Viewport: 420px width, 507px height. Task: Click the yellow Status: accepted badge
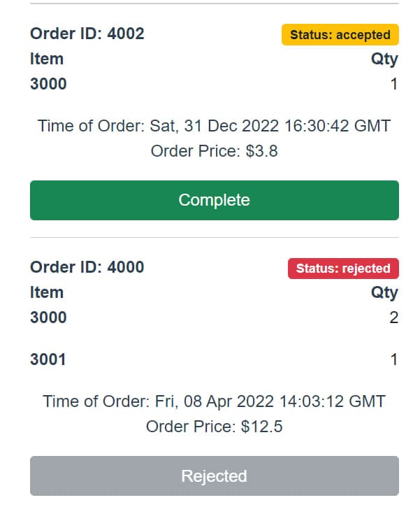(340, 35)
